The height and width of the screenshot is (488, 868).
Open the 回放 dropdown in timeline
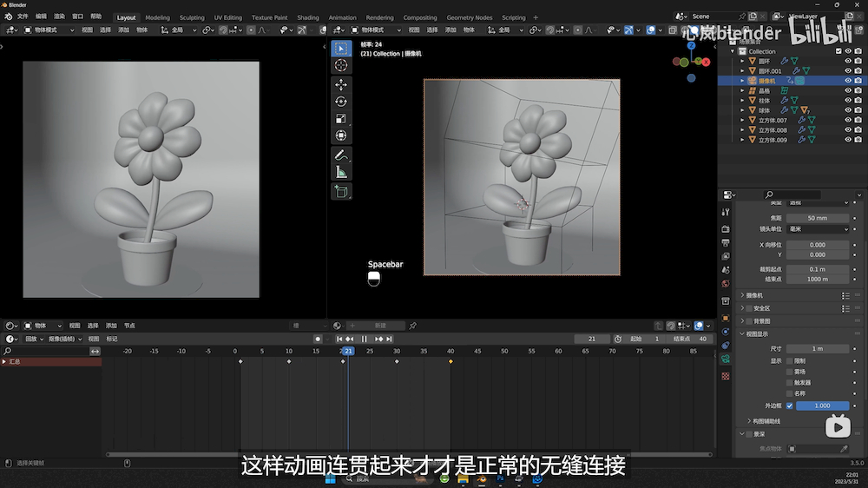(35, 339)
